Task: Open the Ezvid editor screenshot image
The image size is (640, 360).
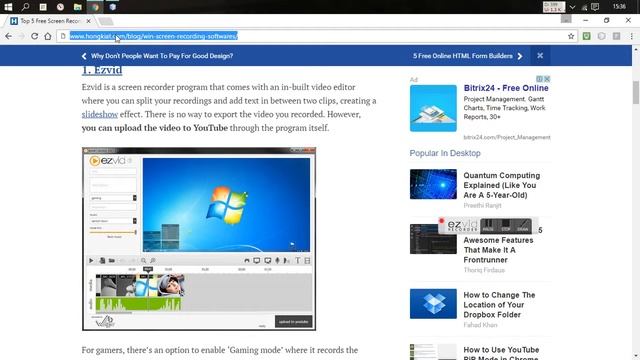Action: (x=199, y=239)
